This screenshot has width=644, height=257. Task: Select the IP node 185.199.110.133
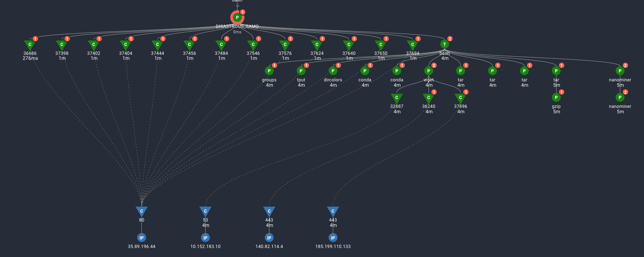[333, 238]
